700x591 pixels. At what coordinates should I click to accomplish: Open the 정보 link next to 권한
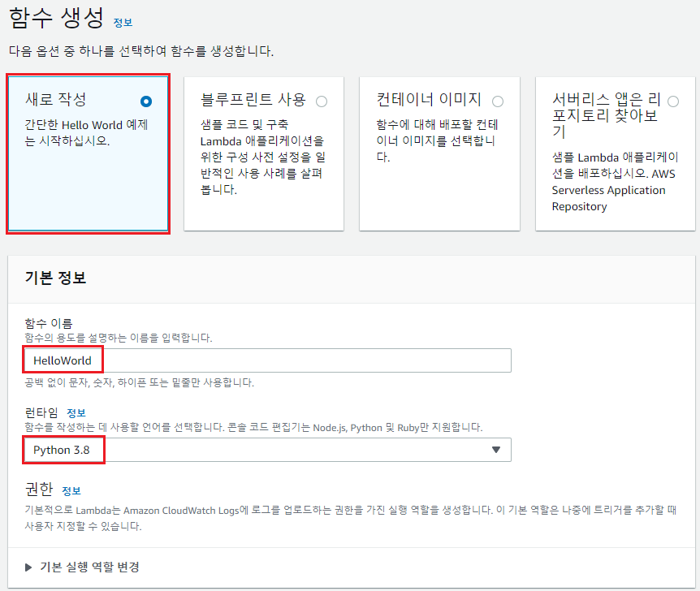tap(71, 490)
